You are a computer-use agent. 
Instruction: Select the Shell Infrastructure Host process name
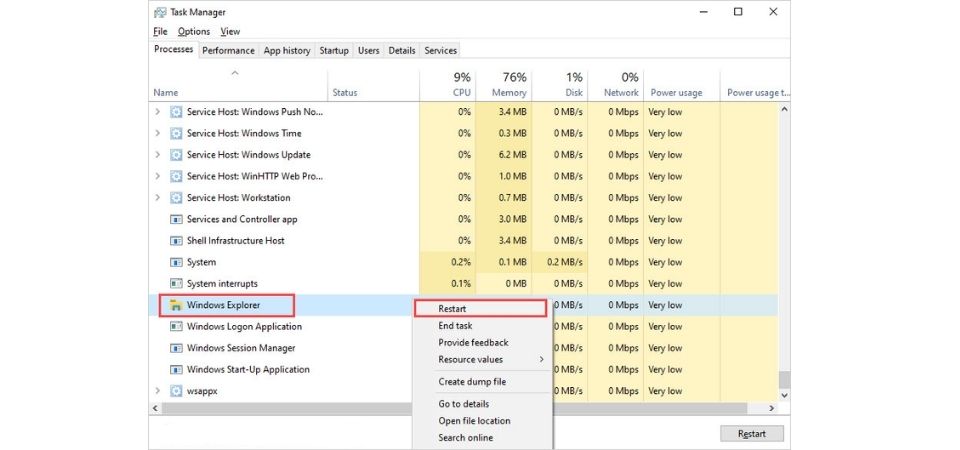(236, 241)
